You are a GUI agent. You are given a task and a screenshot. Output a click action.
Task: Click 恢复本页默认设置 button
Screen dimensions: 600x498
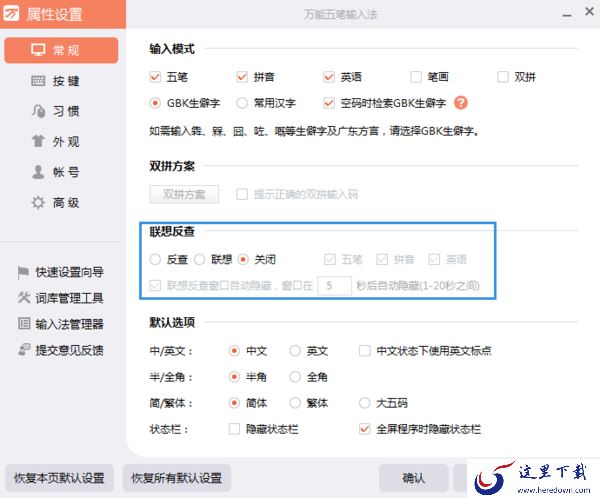(59, 478)
